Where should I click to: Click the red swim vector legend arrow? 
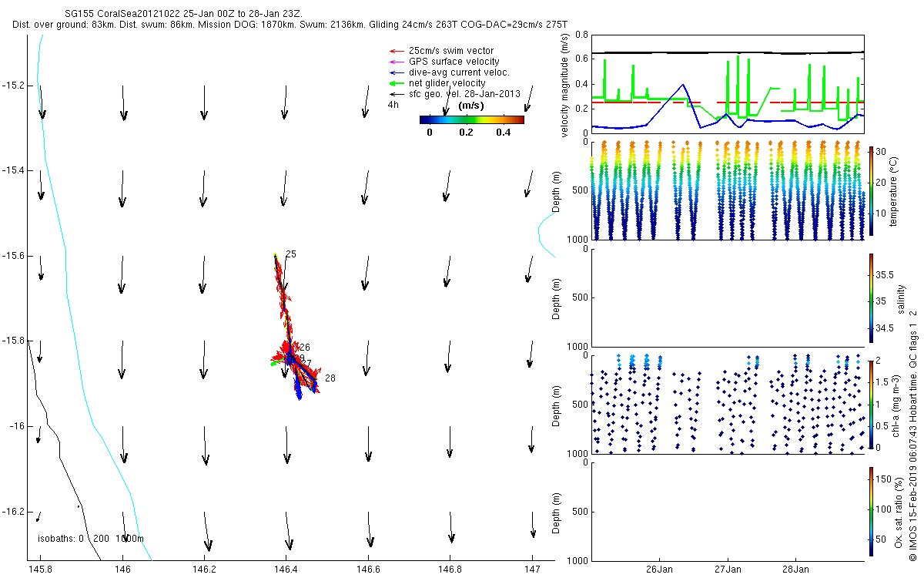tap(397, 50)
